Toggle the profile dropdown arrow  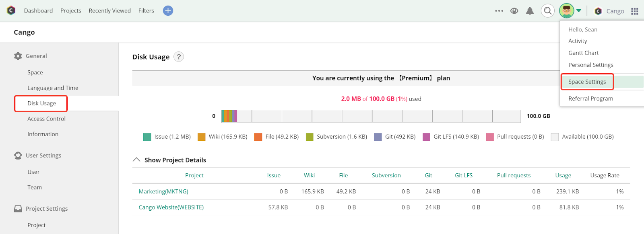[579, 11]
